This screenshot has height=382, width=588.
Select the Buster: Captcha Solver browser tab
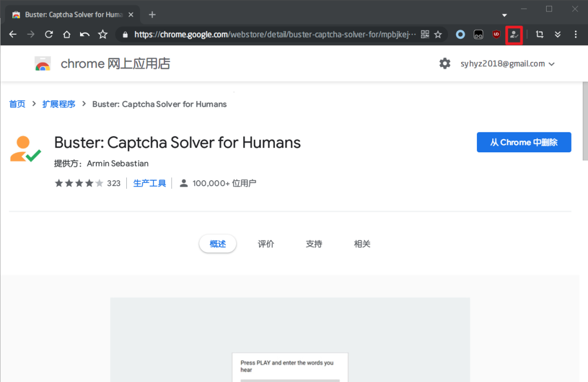click(73, 15)
